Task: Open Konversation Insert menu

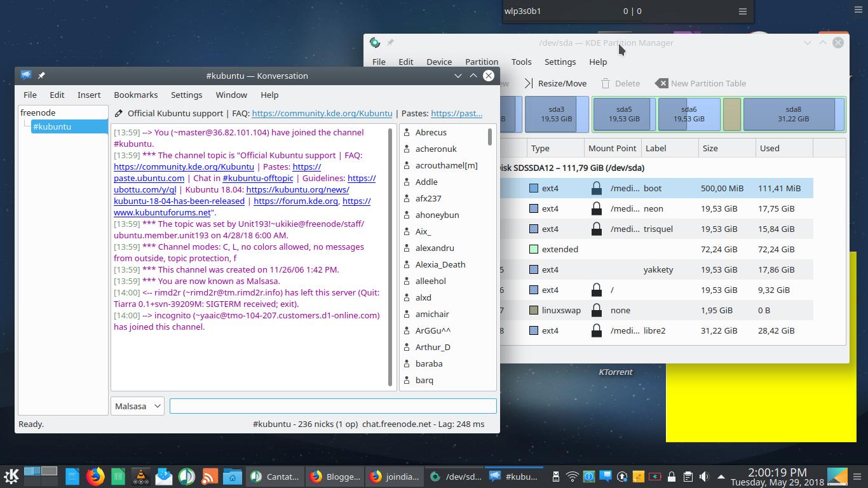Action: (x=89, y=95)
